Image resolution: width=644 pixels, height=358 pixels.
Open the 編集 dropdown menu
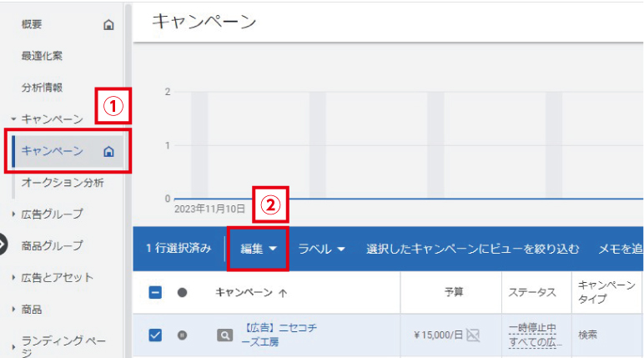[x=258, y=249]
